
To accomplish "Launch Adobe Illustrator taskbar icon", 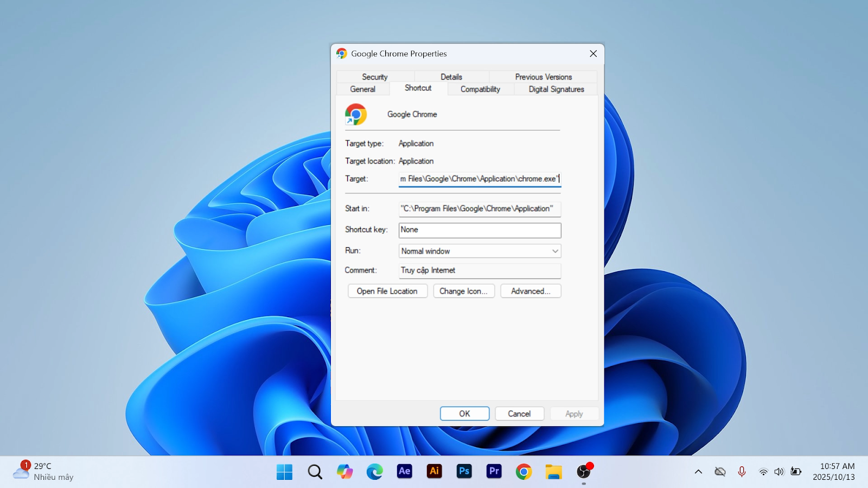I will tap(434, 471).
